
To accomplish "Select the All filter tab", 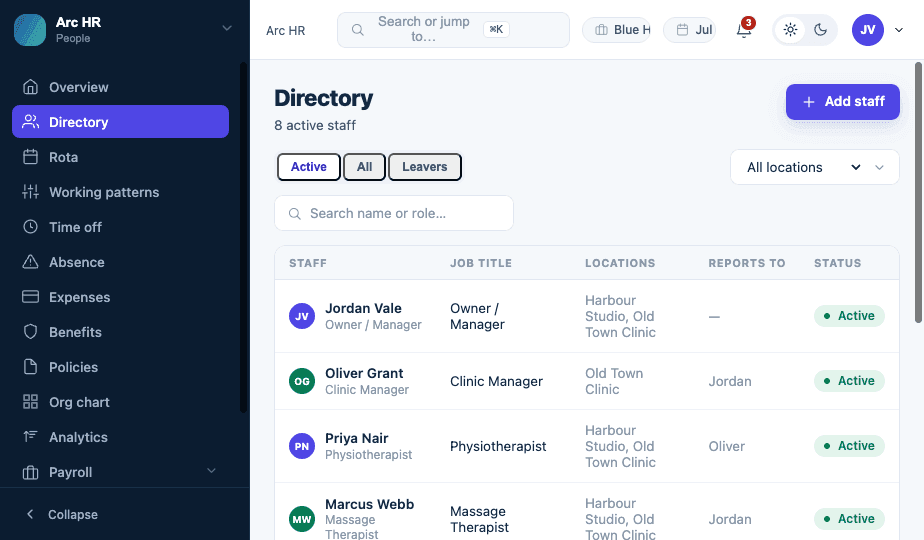I will 364,167.
